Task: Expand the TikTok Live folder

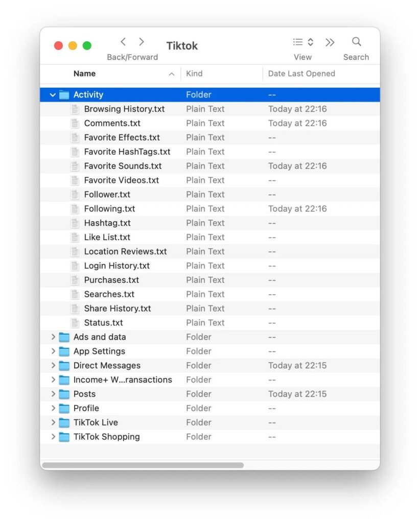Action: (x=53, y=422)
